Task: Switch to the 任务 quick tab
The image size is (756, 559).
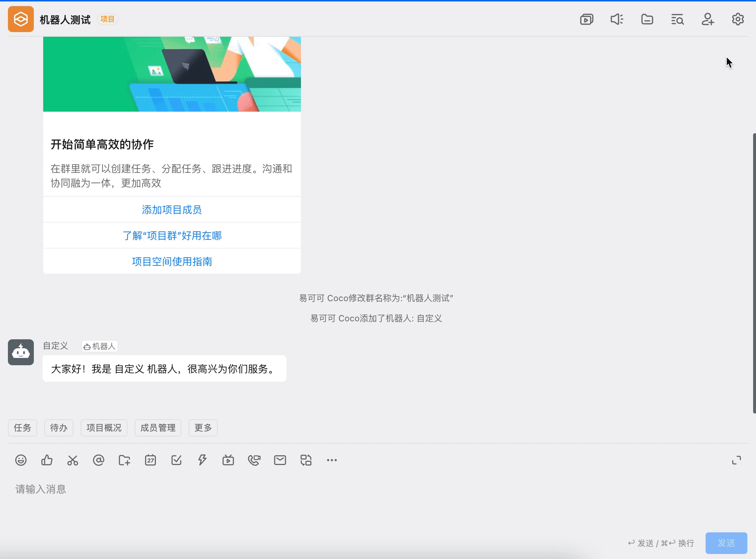Action: coord(22,428)
